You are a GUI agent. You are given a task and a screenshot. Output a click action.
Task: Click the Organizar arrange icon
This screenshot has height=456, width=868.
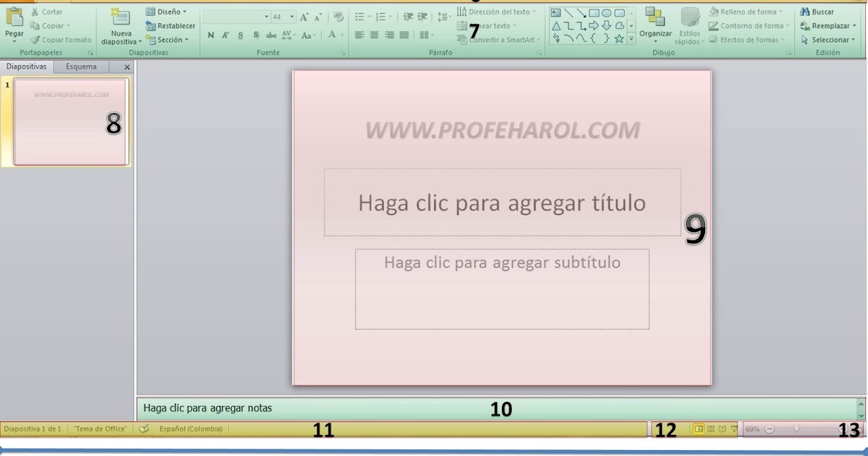click(x=655, y=17)
